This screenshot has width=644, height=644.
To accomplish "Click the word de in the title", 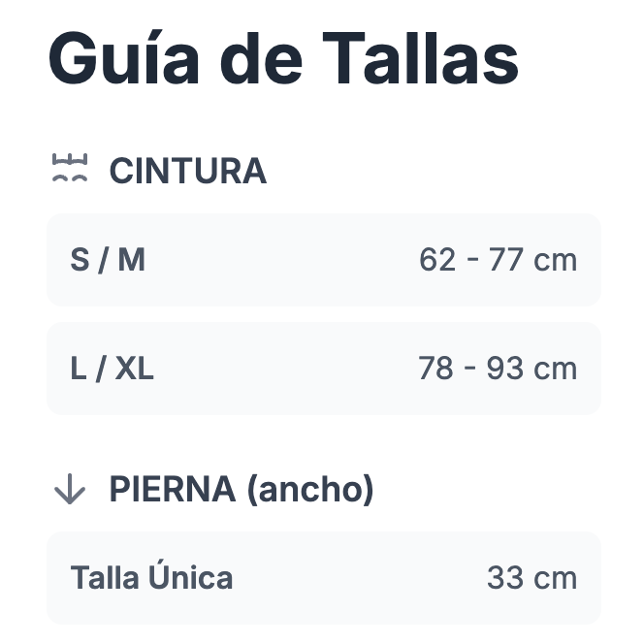I will 259,60.
